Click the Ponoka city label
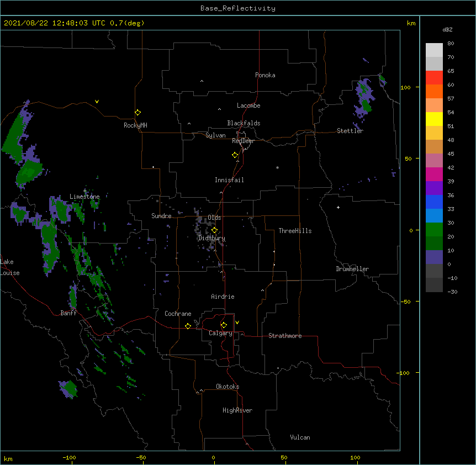 [x=265, y=75]
